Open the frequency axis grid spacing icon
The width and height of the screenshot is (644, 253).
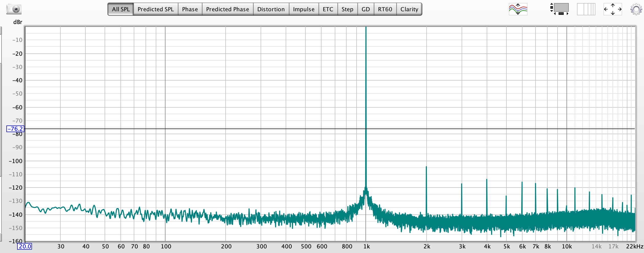pos(586,9)
